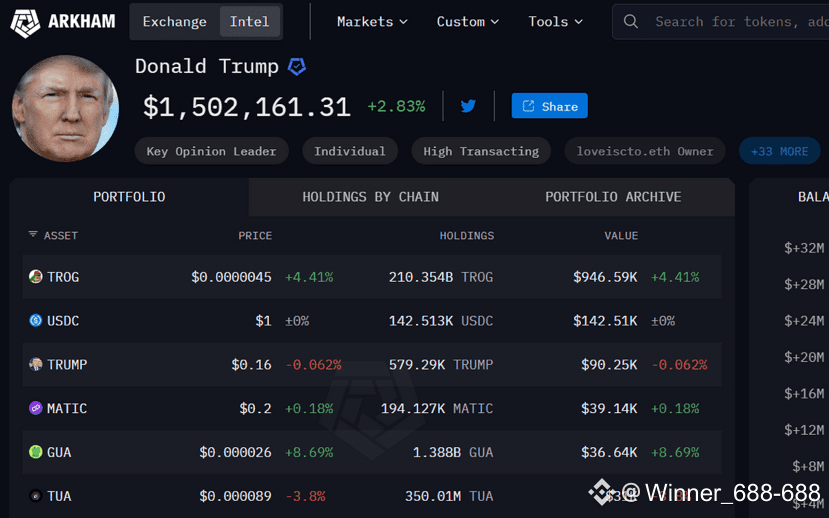Click the $0.0000045 TROG price
829x518 pixels.
pos(232,277)
